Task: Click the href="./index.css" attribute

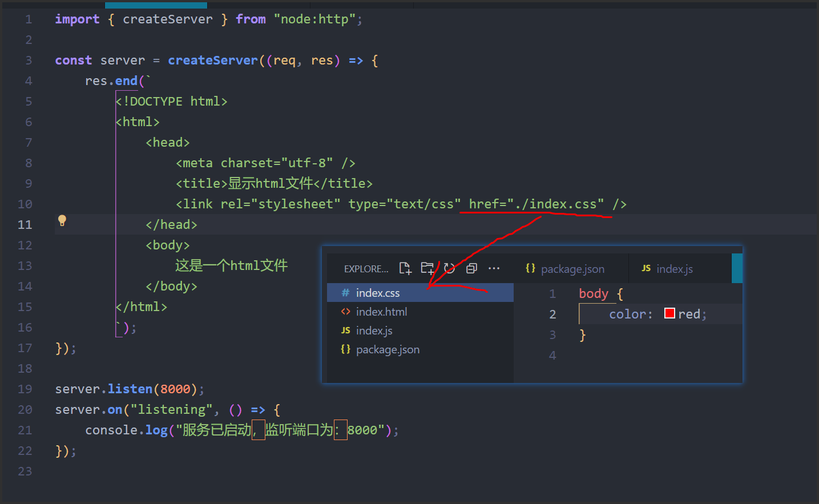Action: 536,204
